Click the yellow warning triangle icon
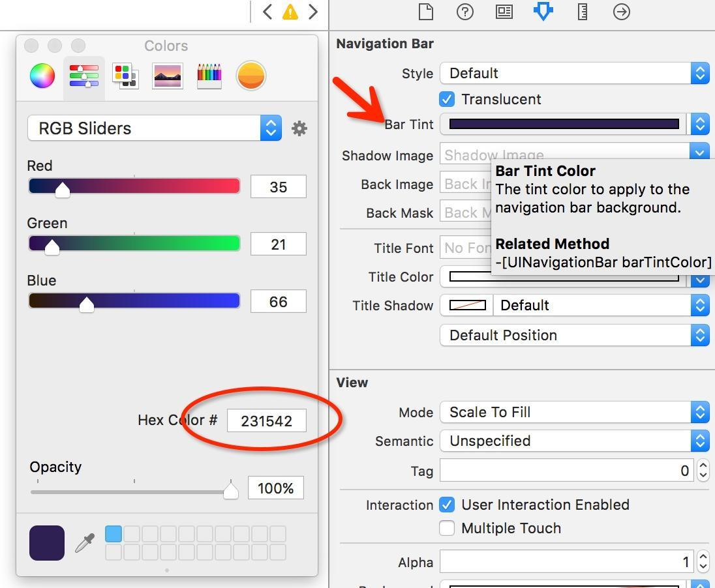Viewport: 715px width, 588px height. point(290,12)
